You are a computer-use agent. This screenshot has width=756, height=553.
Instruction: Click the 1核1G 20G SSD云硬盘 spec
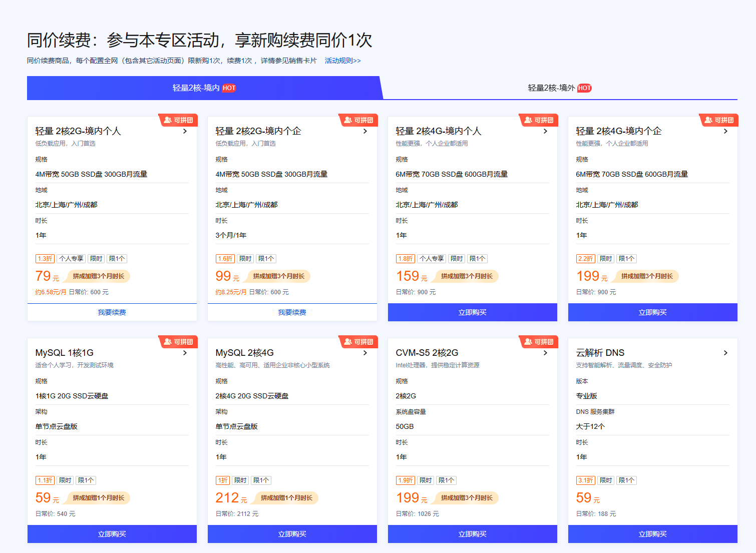click(x=72, y=396)
